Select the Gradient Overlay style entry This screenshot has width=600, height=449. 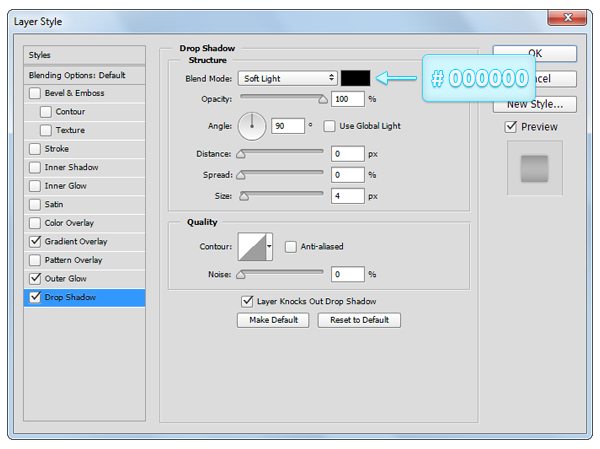[x=76, y=241]
